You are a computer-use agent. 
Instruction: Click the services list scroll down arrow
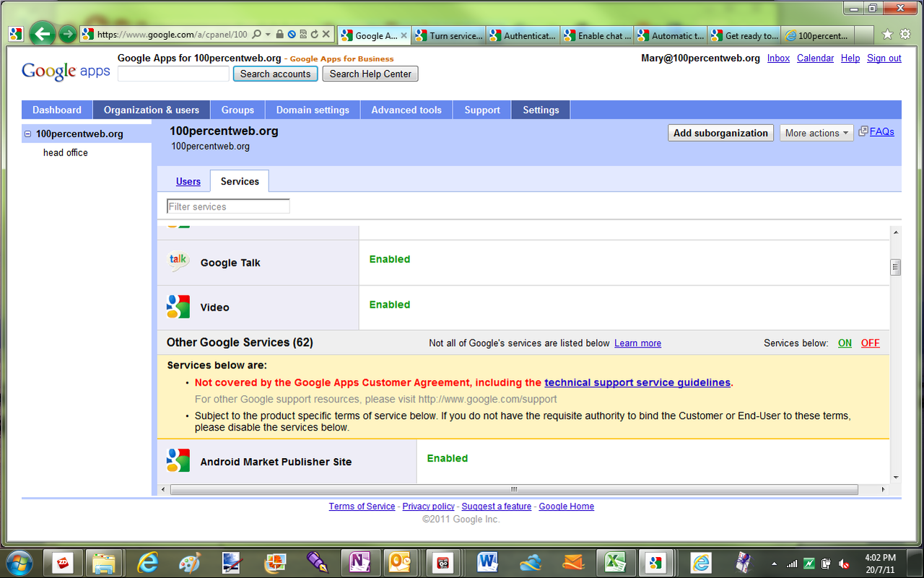(896, 477)
